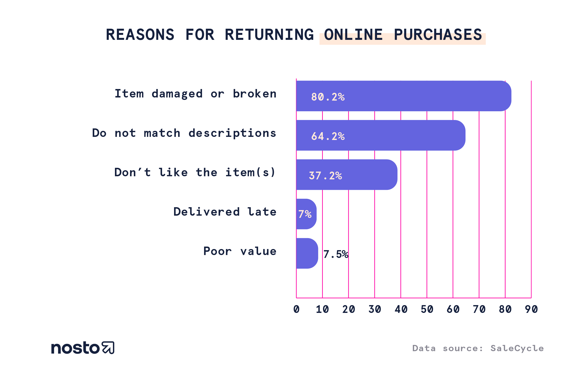Click the 7% bar for late delivery
Screen dimensions: 588x387
click(x=304, y=213)
